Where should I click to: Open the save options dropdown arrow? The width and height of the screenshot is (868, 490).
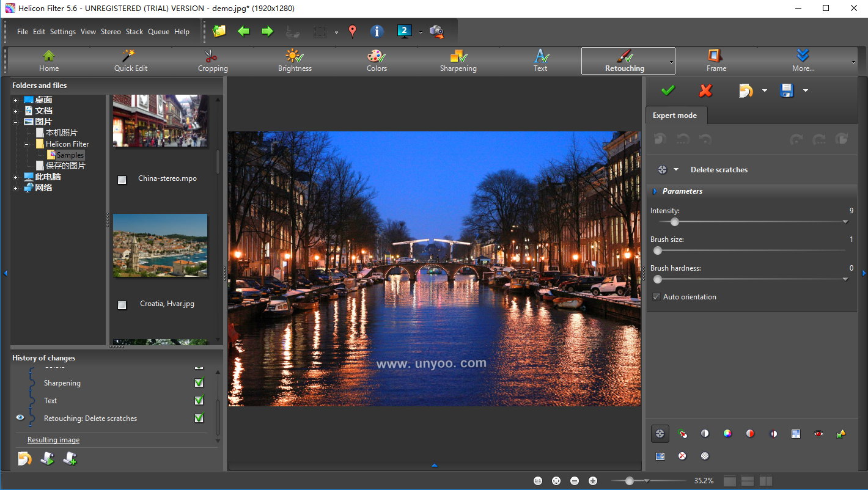pyautogui.click(x=806, y=91)
